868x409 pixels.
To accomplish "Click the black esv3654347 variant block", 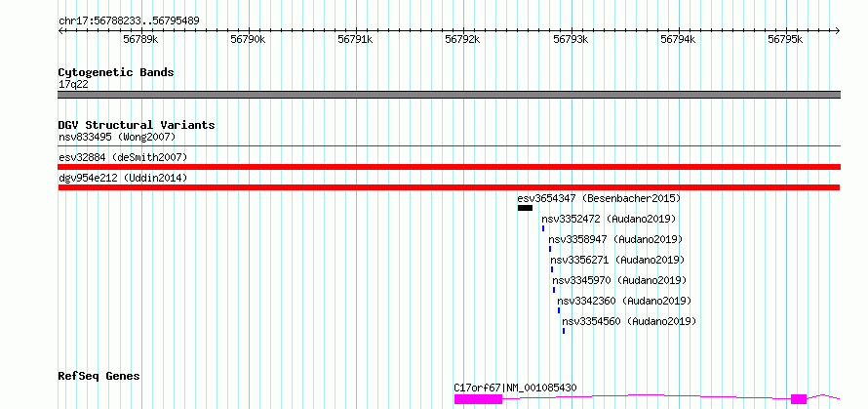I will click(525, 208).
